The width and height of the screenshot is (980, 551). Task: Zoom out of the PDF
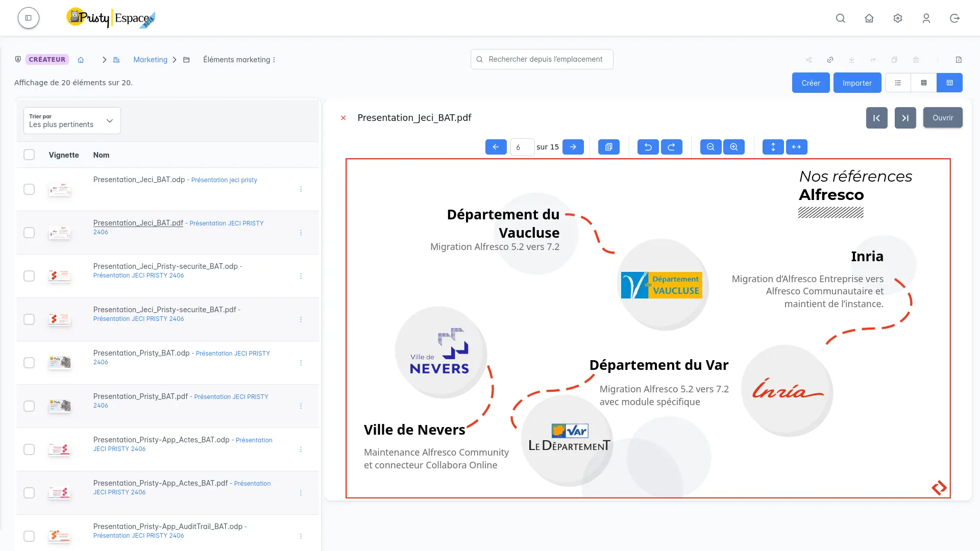point(710,147)
